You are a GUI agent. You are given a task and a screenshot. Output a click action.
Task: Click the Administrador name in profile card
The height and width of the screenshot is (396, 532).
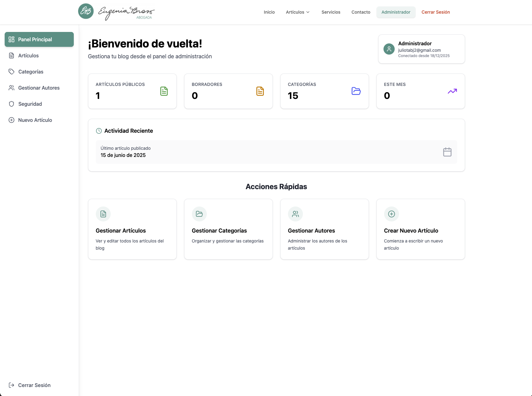pos(415,43)
